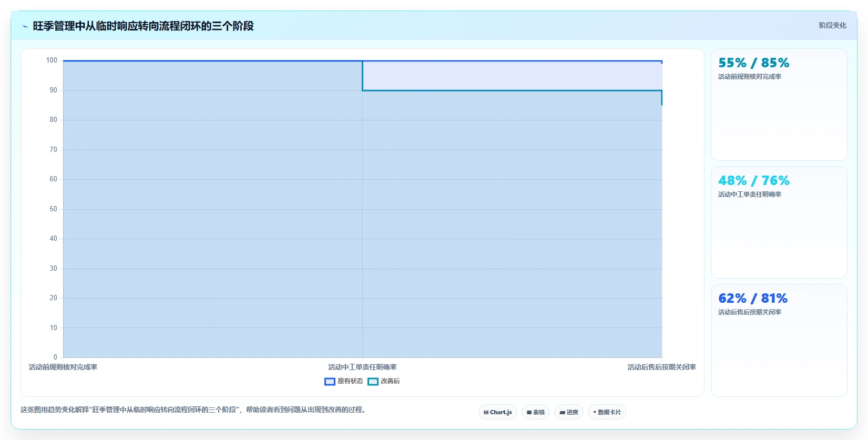
Task: Click the Chart.js tag text
Action: click(501, 412)
